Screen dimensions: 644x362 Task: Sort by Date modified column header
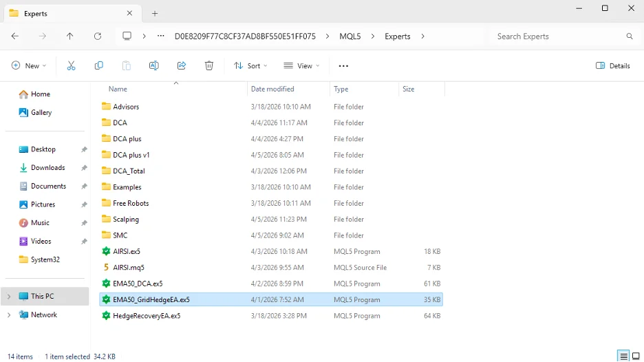[273, 89]
